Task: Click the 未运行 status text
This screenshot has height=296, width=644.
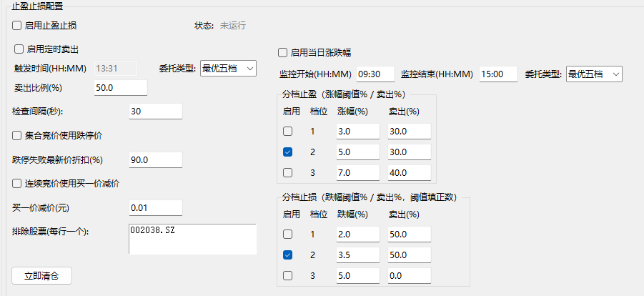Action: [233, 26]
